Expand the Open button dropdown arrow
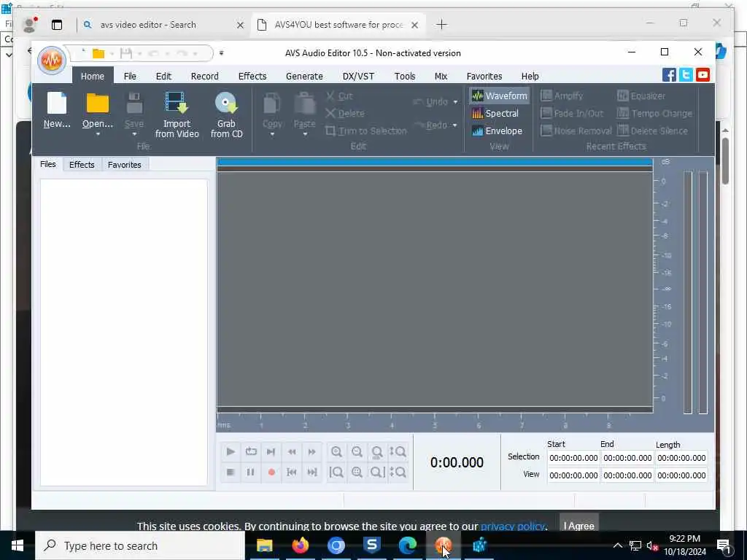The image size is (747, 560). point(98,134)
